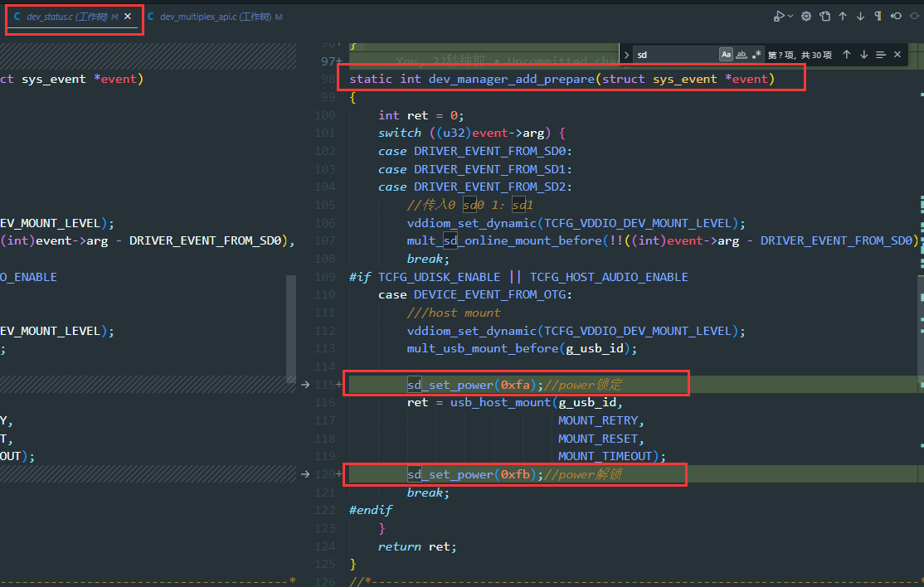Toggle find in selection icon
Image resolution: width=924 pixels, height=587 pixels.
click(x=881, y=55)
